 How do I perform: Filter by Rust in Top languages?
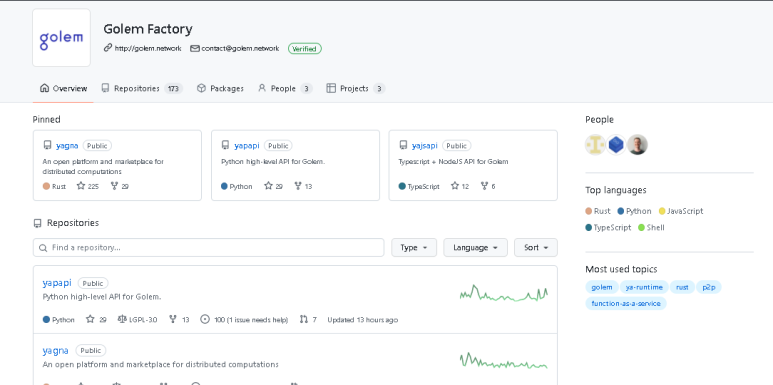point(598,211)
